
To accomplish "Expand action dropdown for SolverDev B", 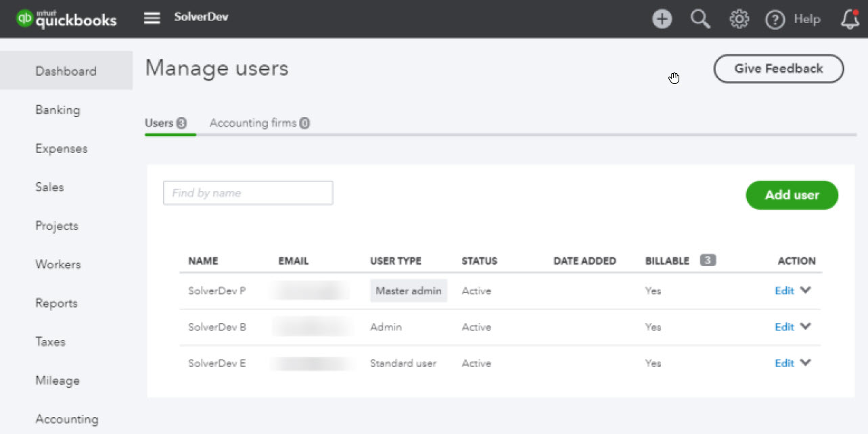I will (x=805, y=326).
